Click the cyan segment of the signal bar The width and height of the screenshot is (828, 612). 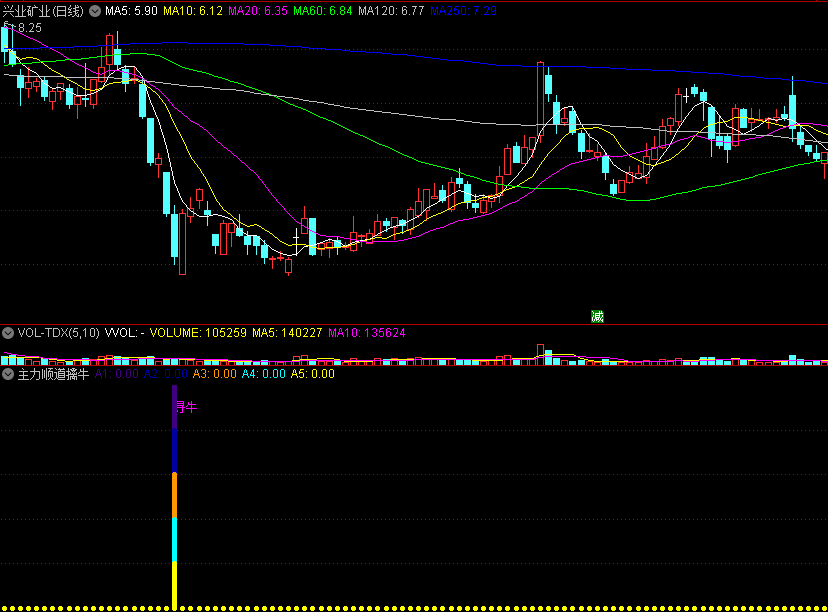point(175,540)
